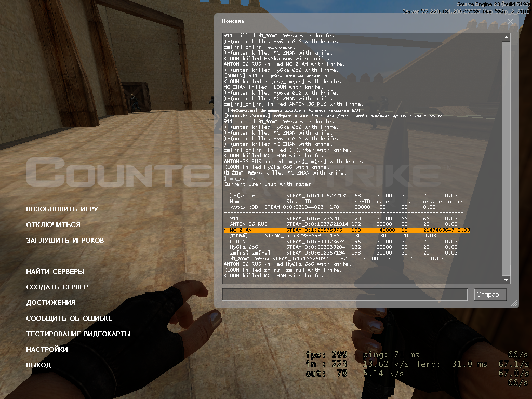The width and height of the screenshot is (532, 399).
Task: Click the [RoundEndSound] console message line
Action: (333, 116)
